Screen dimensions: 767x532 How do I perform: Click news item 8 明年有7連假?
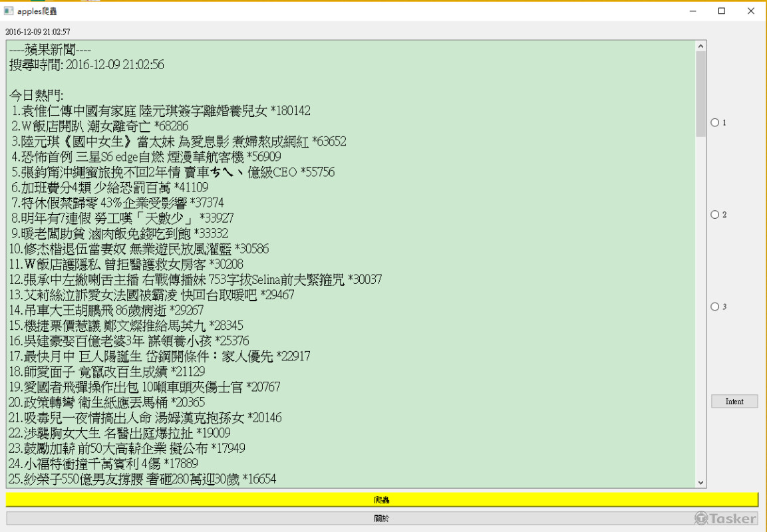click(x=123, y=218)
